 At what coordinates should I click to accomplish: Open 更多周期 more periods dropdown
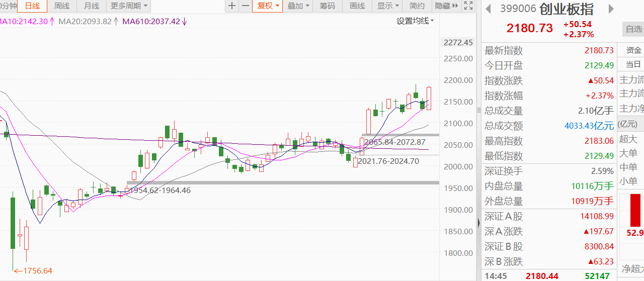coord(129,6)
